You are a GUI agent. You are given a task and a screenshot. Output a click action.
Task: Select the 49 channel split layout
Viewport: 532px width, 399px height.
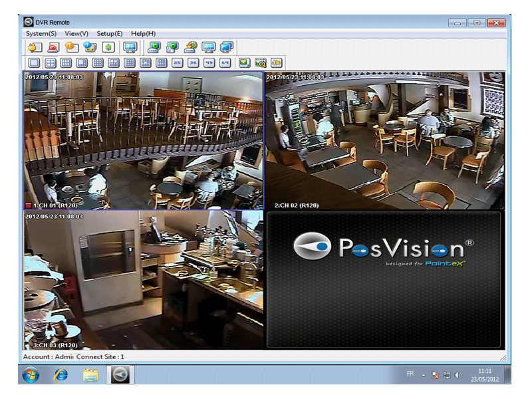click(209, 63)
